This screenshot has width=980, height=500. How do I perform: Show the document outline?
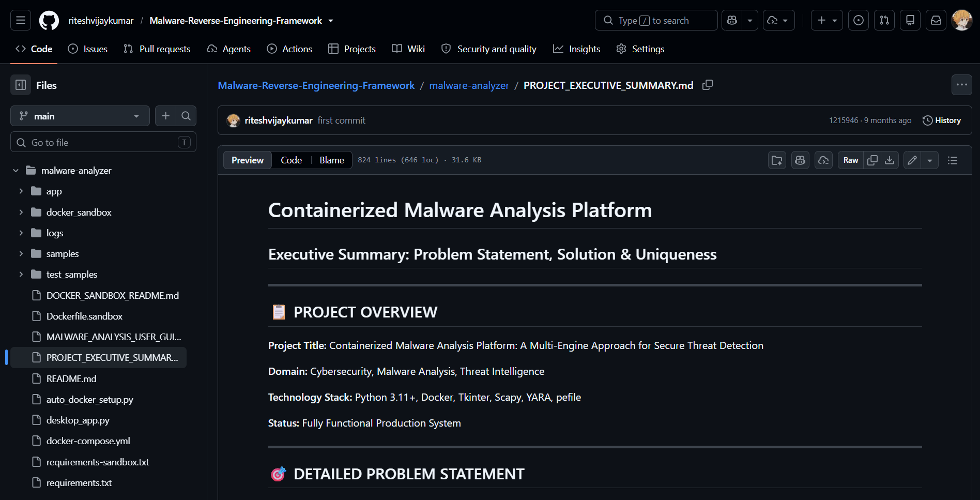953,160
